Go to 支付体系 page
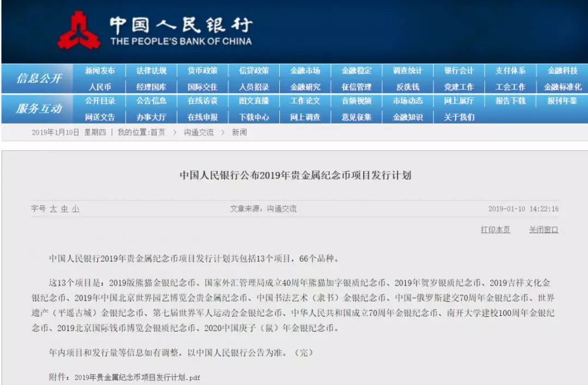Image resolution: width=588 pixels, height=385 pixels. (x=510, y=71)
